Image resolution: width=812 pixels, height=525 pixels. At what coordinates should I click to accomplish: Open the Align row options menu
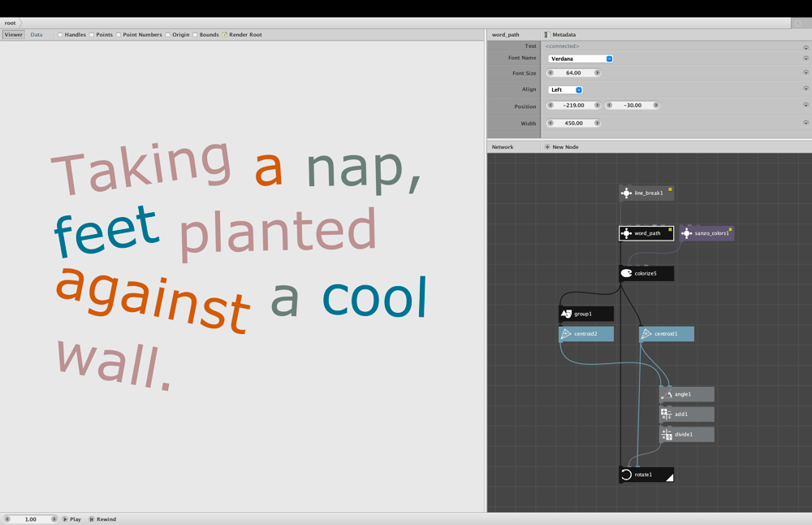tap(806, 89)
